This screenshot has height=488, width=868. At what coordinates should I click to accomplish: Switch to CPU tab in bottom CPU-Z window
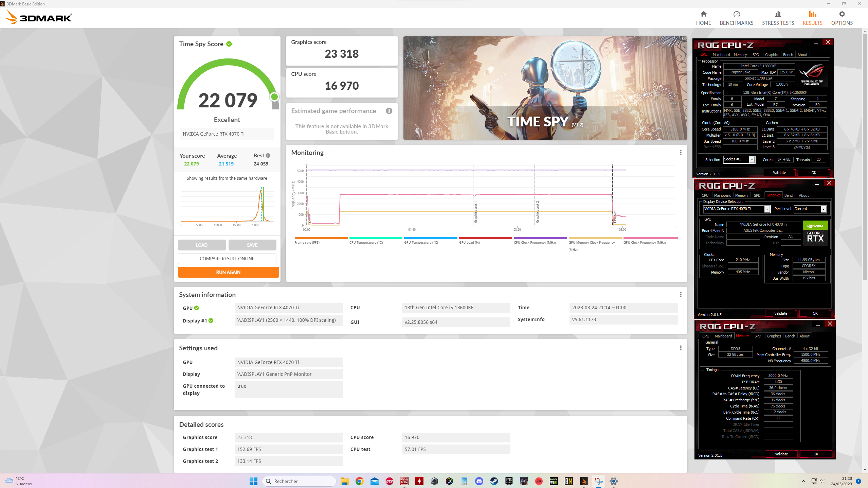pos(706,336)
